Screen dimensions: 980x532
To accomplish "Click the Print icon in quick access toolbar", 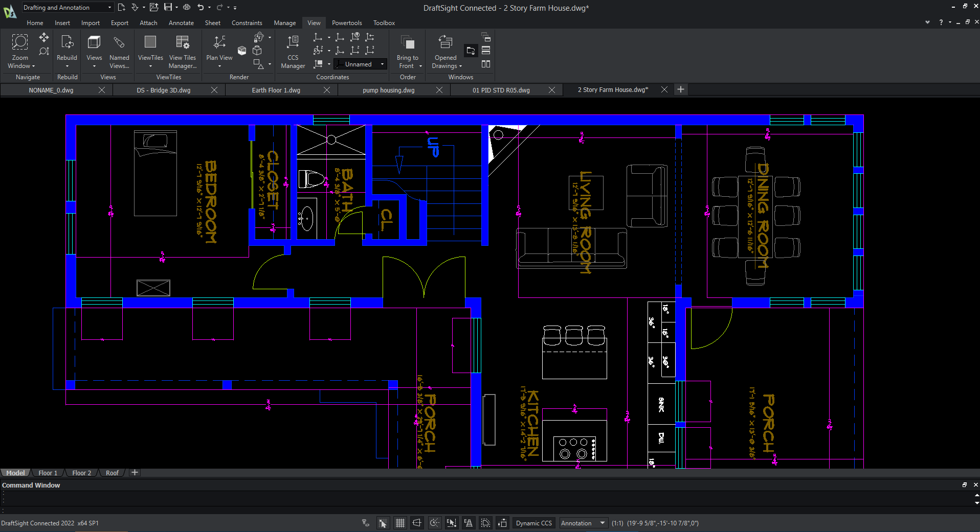I will pyautogui.click(x=187, y=7).
